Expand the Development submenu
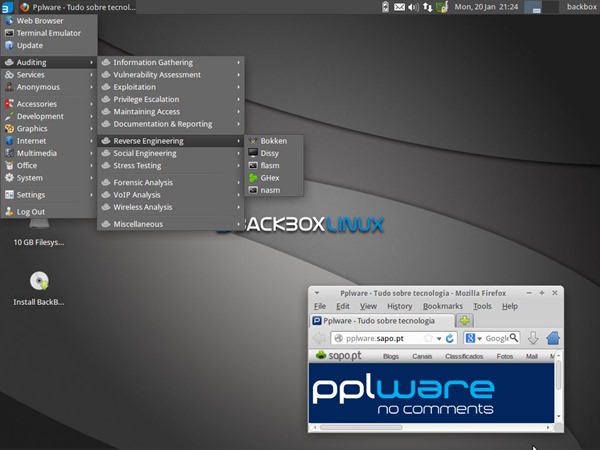 tap(49, 116)
